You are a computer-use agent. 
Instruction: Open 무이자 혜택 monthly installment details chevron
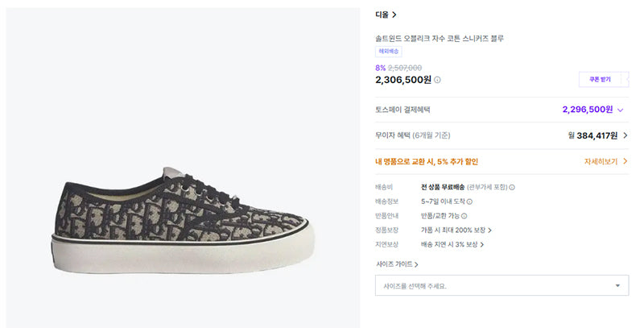(x=625, y=135)
